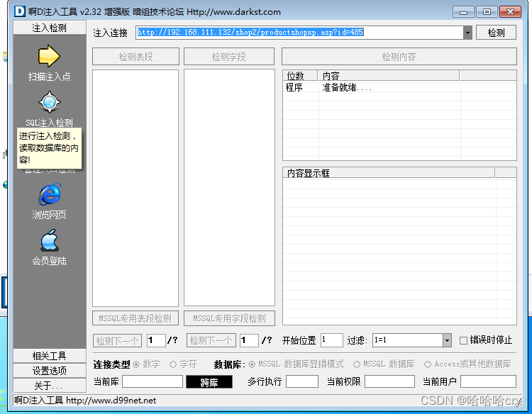Click the 检测 button next to URL
This screenshot has height=414, width=532.
pyautogui.click(x=496, y=33)
